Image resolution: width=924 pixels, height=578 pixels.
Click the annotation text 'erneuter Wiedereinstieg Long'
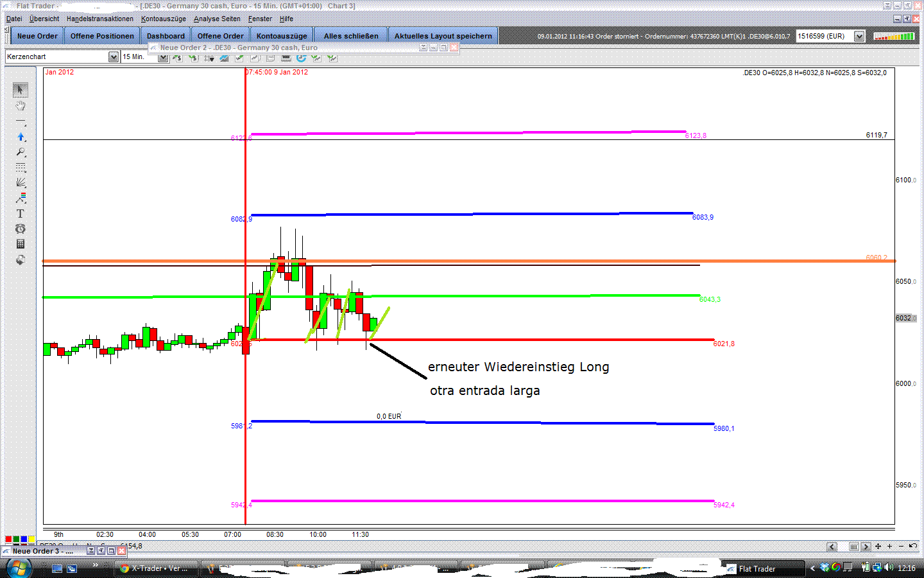pyautogui.click(x=518, y=367)
